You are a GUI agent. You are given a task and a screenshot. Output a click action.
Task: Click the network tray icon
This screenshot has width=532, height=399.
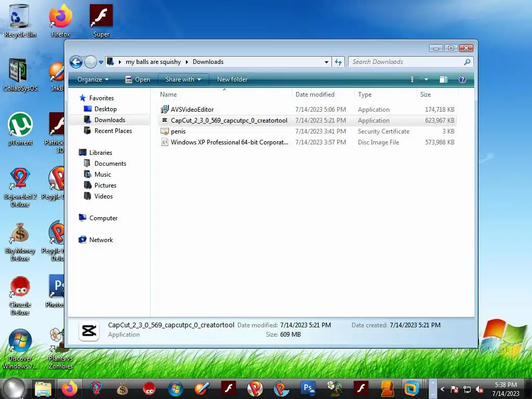(x=467, y=389)
